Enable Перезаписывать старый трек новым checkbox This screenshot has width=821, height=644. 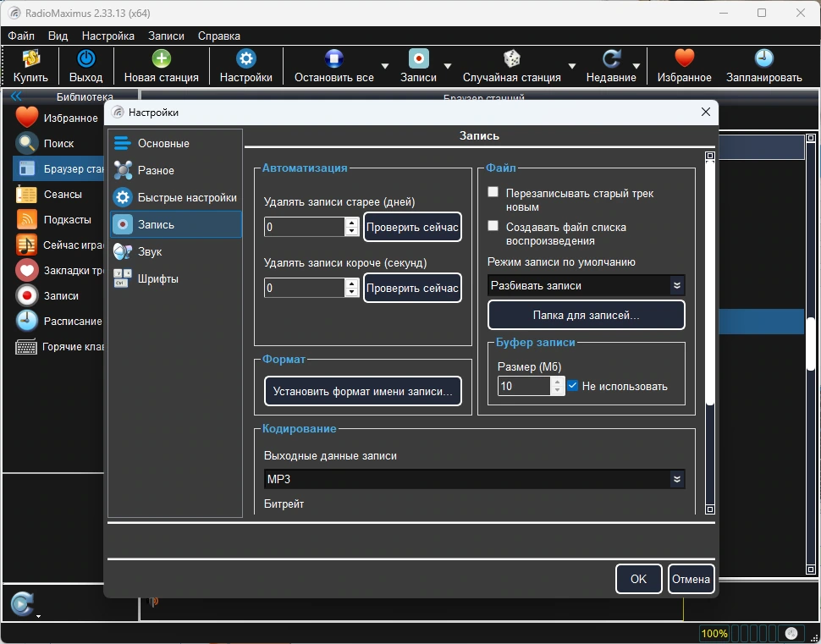click(x=493, y=192)
